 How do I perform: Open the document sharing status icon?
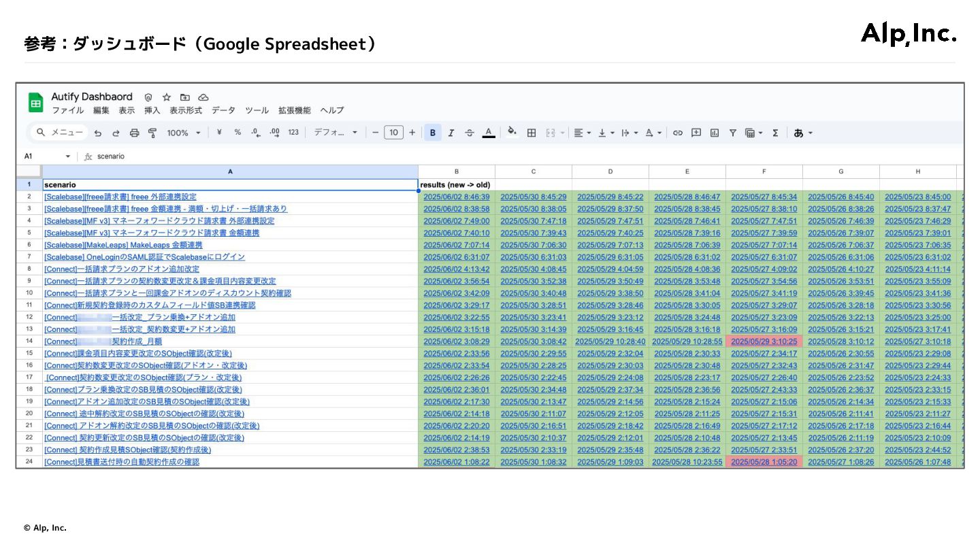(148, 97)
